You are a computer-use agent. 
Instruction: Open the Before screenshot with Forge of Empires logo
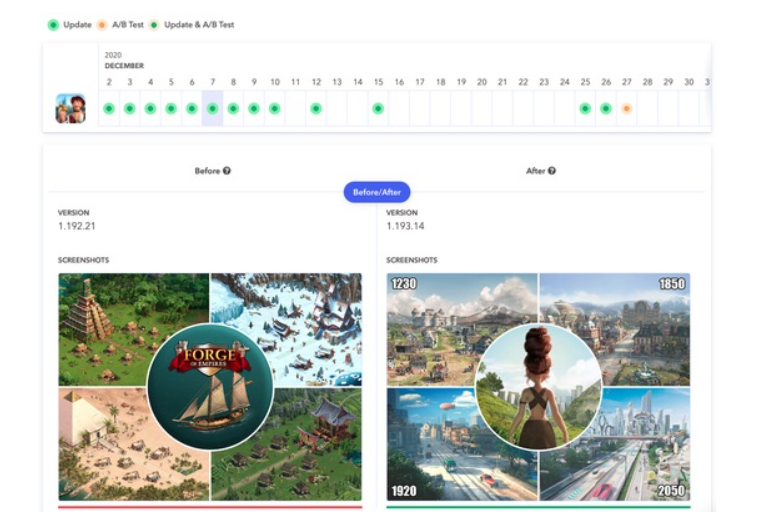click(210, 387)
